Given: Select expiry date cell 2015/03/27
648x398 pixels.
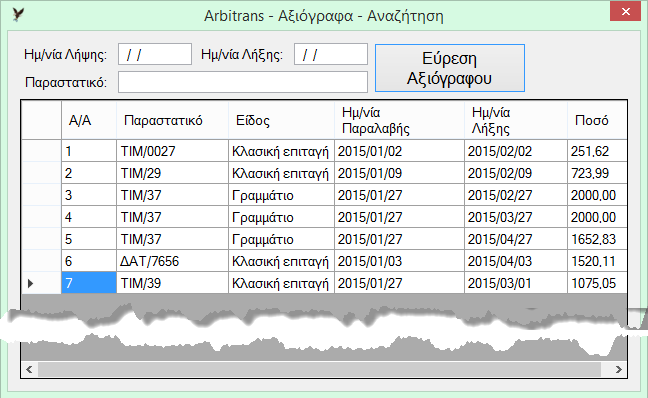Looking at the screenshot, I should click(516, 217).
